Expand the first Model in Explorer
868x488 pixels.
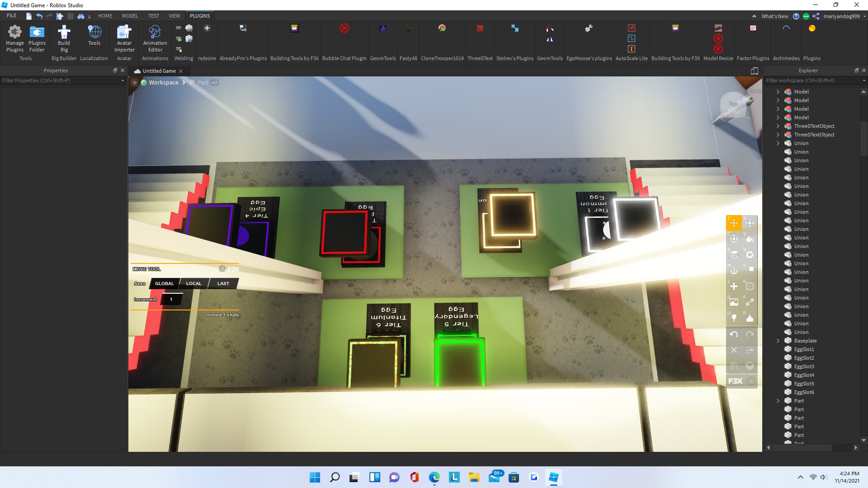coord(778,92)
